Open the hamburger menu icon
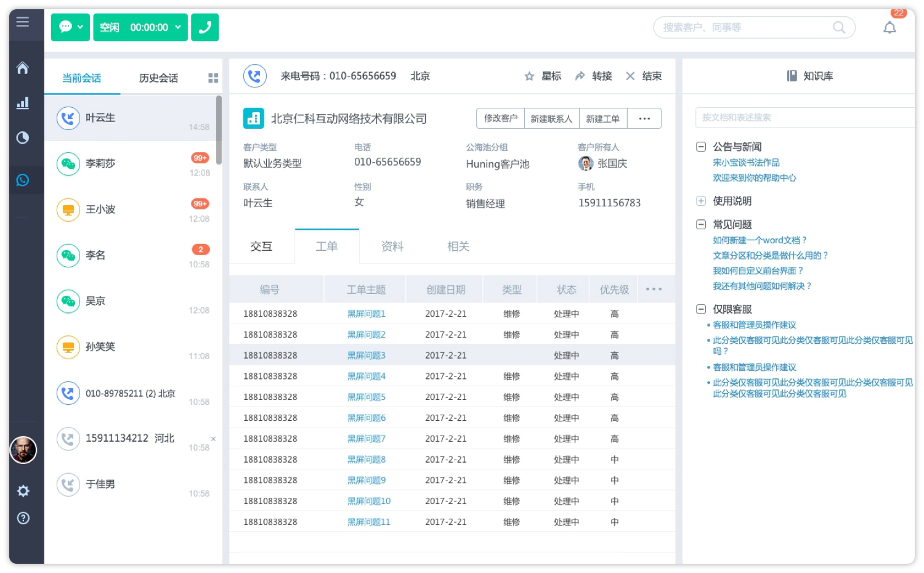 coord(23,22)
